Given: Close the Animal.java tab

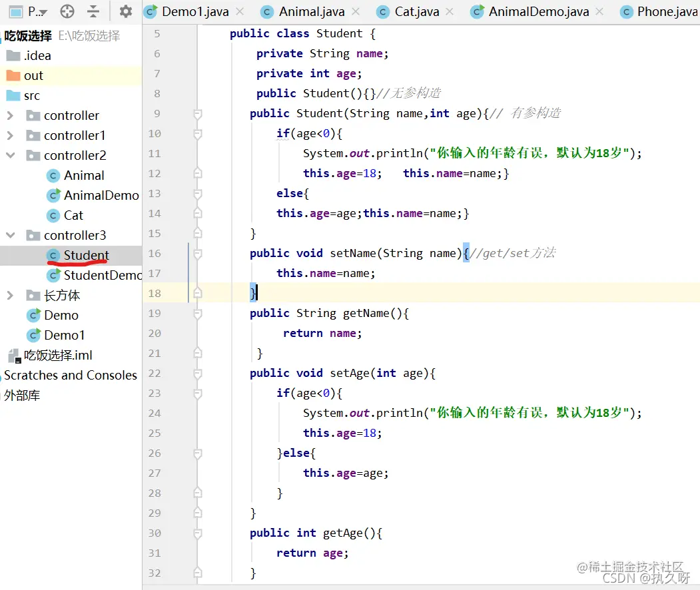Looking at the screenshot, I should point(356,11).
